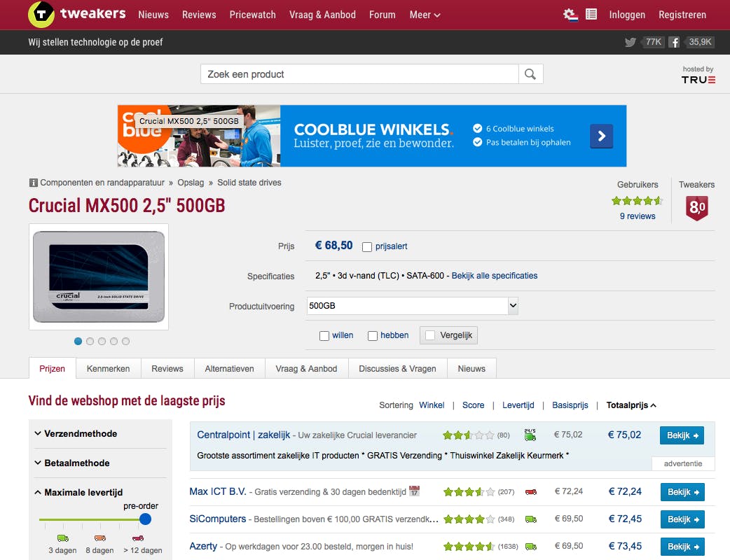Open the Nieuws menu item
This screenshot has height=560, width=730.
153,15
